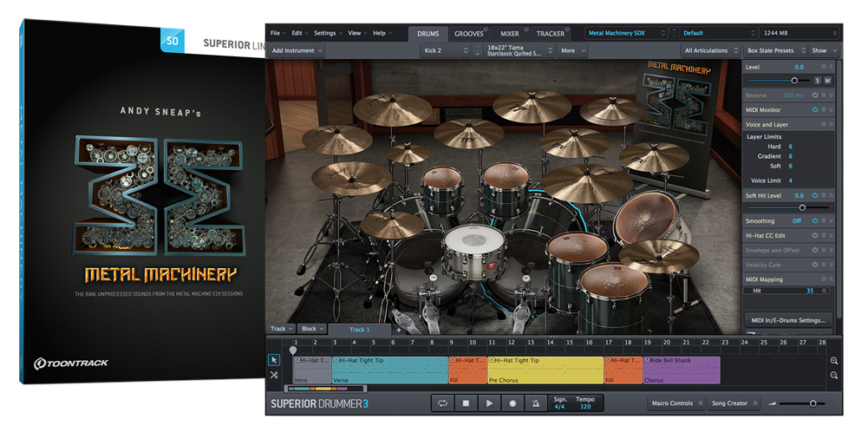Adjust the Soft Hit Level slider
Image resolution: width=868 pixels, height=439 pixels.
click(802, 207)
